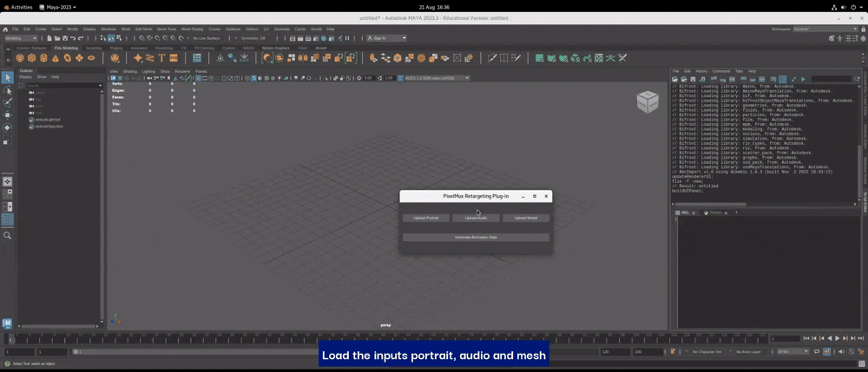Pick the Lasso Select tool
This screenshot has height=372, width=868.
[x=8, y=90]
